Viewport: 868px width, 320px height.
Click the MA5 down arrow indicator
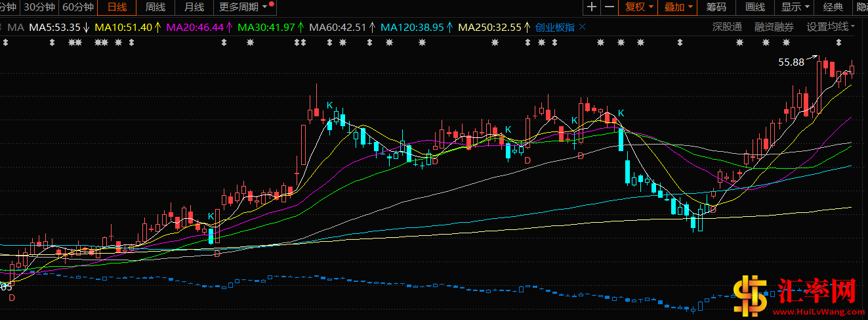coord(86,28)
